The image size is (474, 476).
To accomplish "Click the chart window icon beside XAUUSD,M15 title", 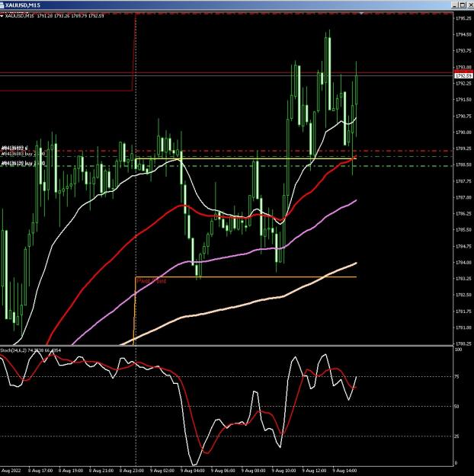I will [x=2, y=5].
